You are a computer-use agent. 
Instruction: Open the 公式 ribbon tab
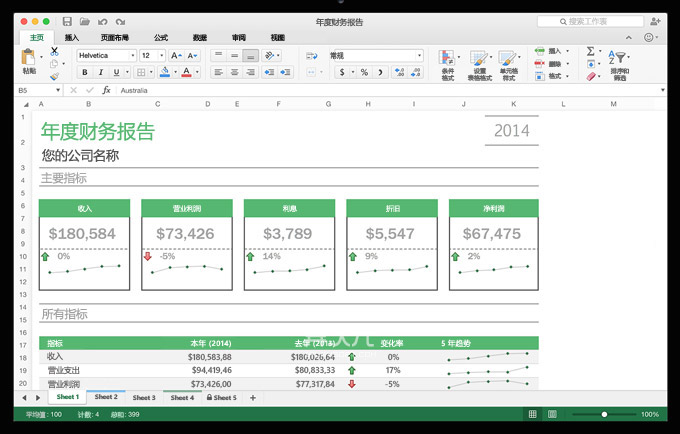point(160,37)
